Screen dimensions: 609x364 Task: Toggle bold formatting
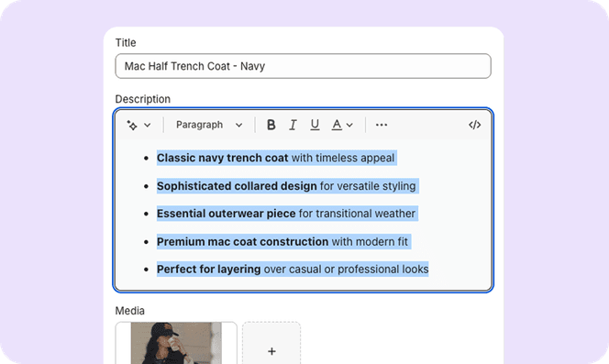coord(271,125)
